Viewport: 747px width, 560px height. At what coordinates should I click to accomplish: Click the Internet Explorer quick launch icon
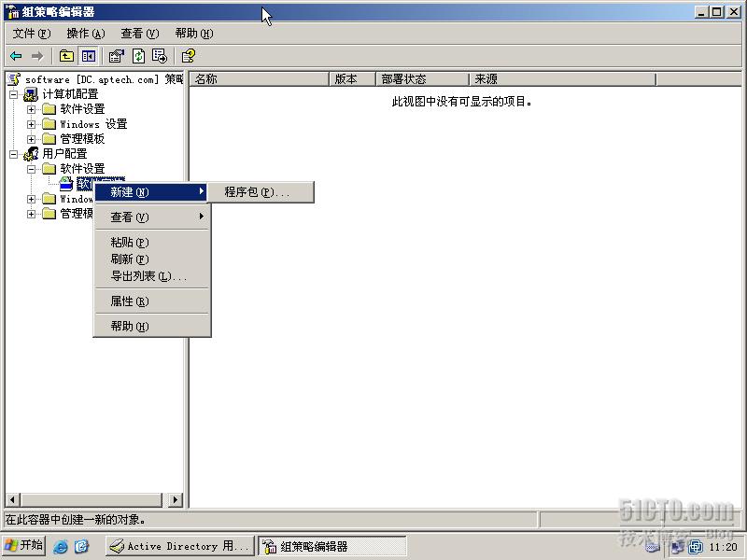pyautogui.click(x=61, y=546)
